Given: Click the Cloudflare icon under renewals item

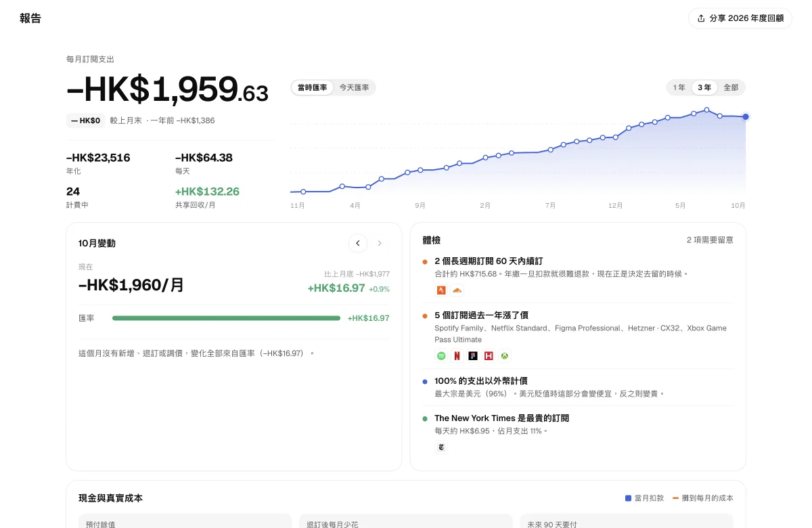Looking at the screenshot, I should [x=457, y=290].
